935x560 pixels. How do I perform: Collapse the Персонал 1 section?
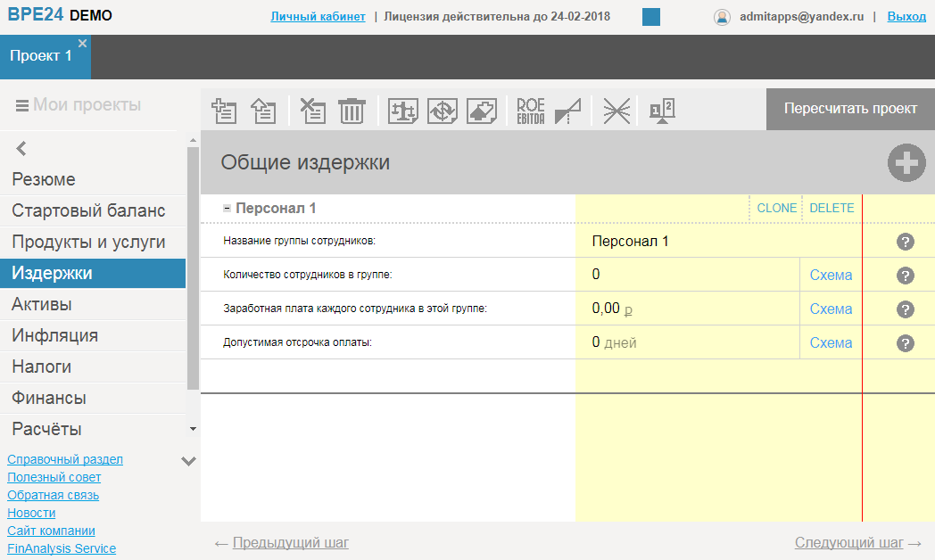226,207
